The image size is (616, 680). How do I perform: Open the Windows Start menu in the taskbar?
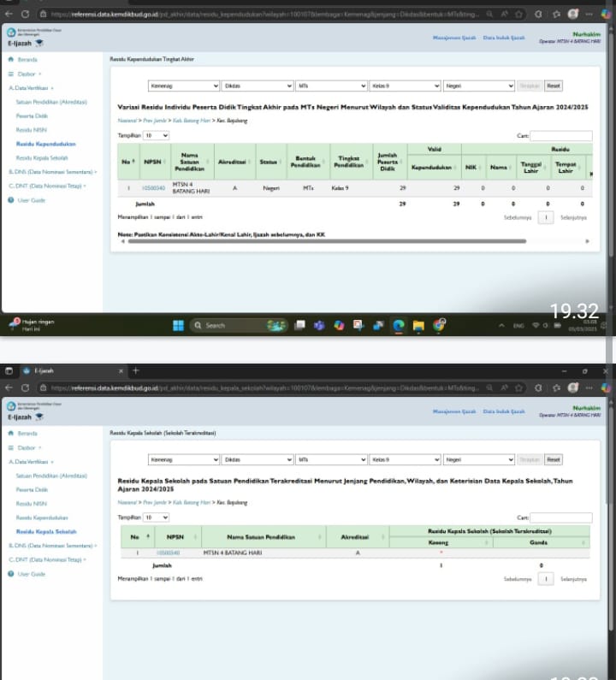point(178,325)
